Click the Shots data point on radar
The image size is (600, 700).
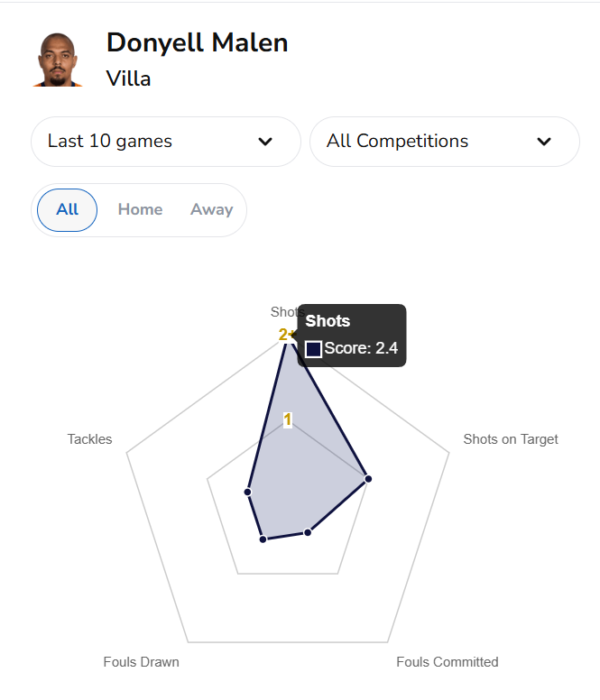(288, 336)
